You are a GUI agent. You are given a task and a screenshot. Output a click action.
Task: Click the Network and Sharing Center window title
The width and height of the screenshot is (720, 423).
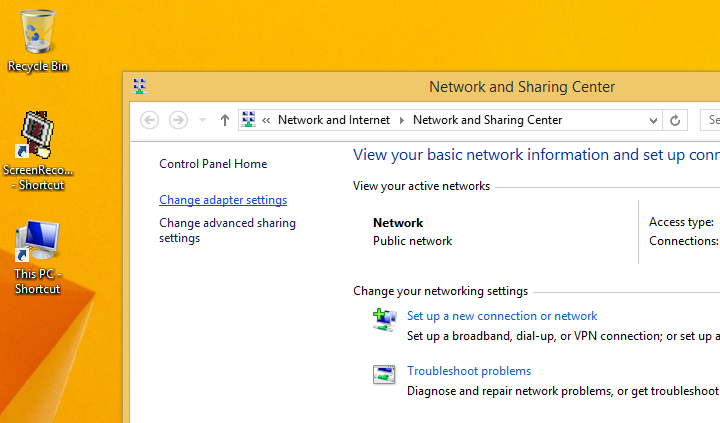522,87
